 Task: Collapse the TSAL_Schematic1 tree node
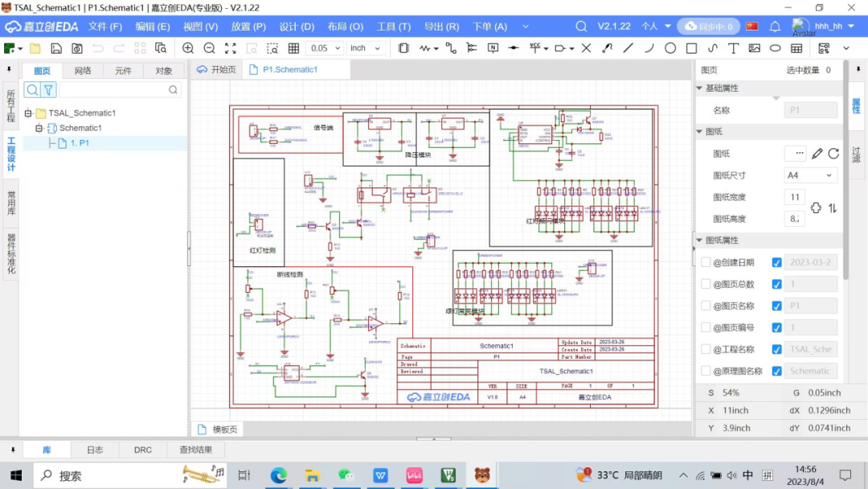click(x=28, y=113)
